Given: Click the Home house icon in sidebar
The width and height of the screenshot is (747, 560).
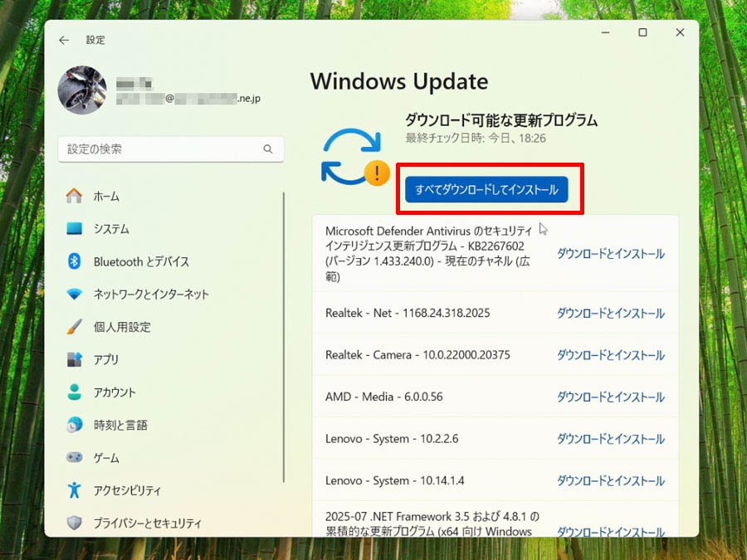Looking at the screenshot, I should 74,196.
